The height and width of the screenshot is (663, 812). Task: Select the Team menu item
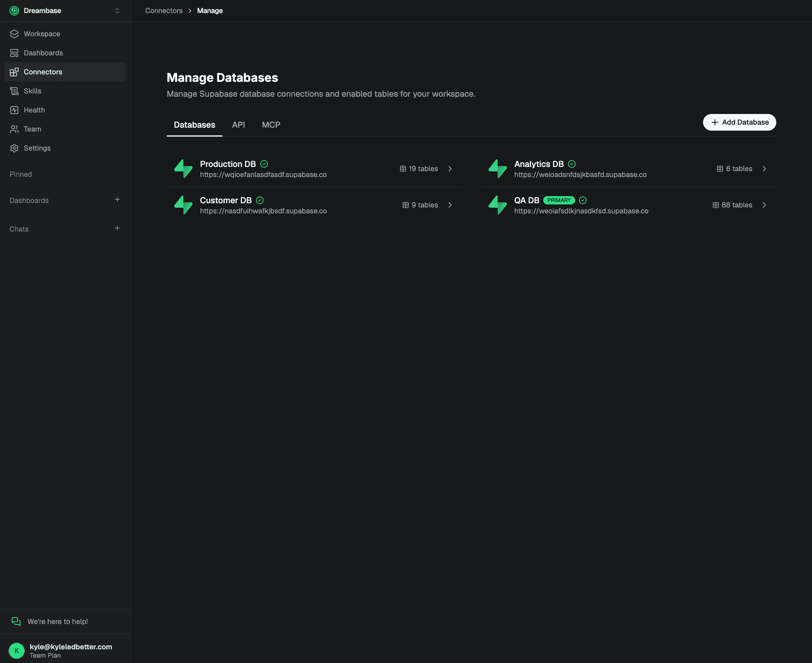[x=65, y=129]
